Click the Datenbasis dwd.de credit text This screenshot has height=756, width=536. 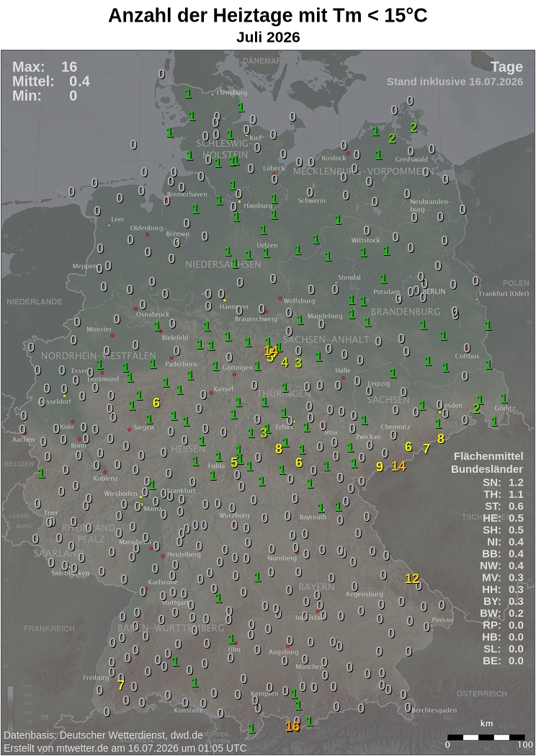103,735
